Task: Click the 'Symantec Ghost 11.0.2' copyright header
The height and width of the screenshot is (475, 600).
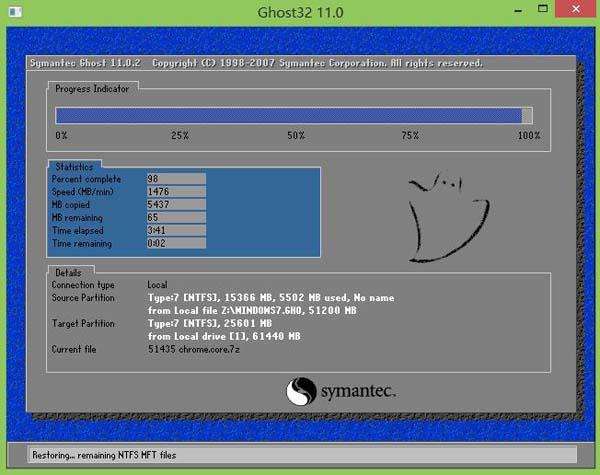Action: click(x=256, y=63)
